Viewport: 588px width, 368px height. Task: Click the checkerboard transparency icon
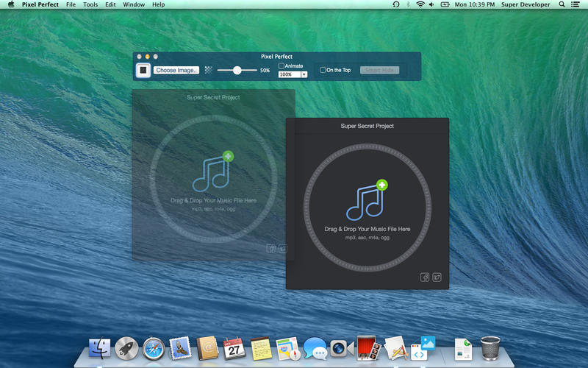[x=208, y=71]
